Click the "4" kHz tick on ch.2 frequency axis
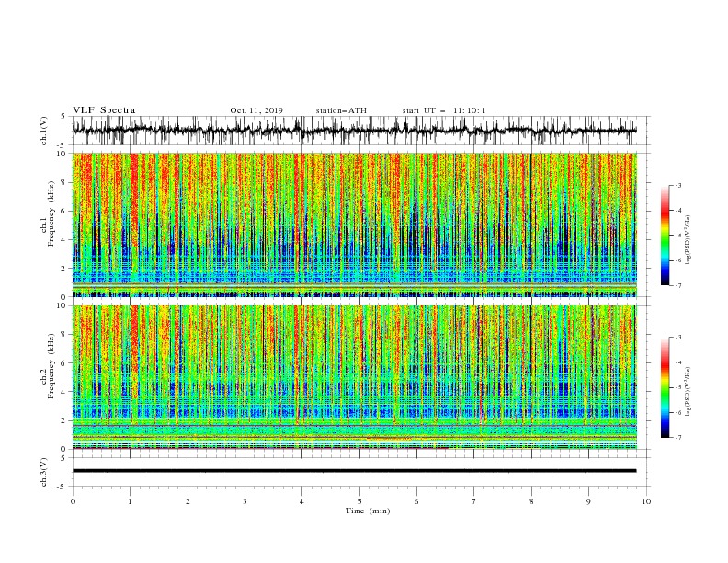This screenshot has width=728, height=563. [x=64, y=392]
